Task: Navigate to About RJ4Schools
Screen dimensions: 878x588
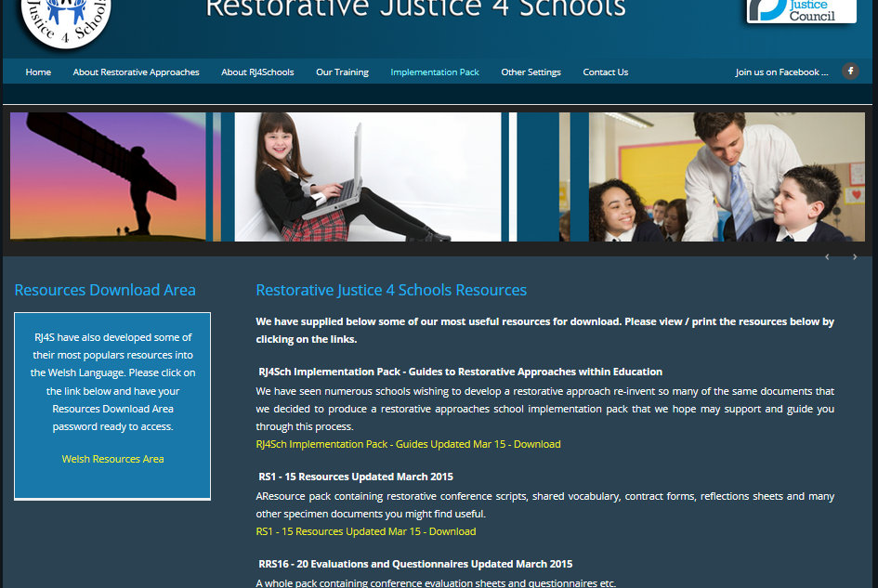Action: pyautogui.click(x=257, y=72)
